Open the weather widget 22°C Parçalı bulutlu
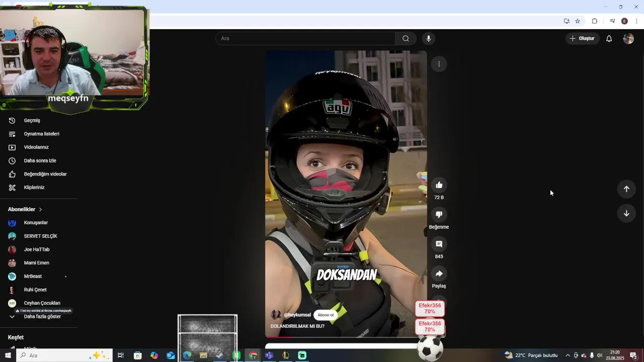Image resolution: width=644 pixels, height=362 pixels. 531,355
